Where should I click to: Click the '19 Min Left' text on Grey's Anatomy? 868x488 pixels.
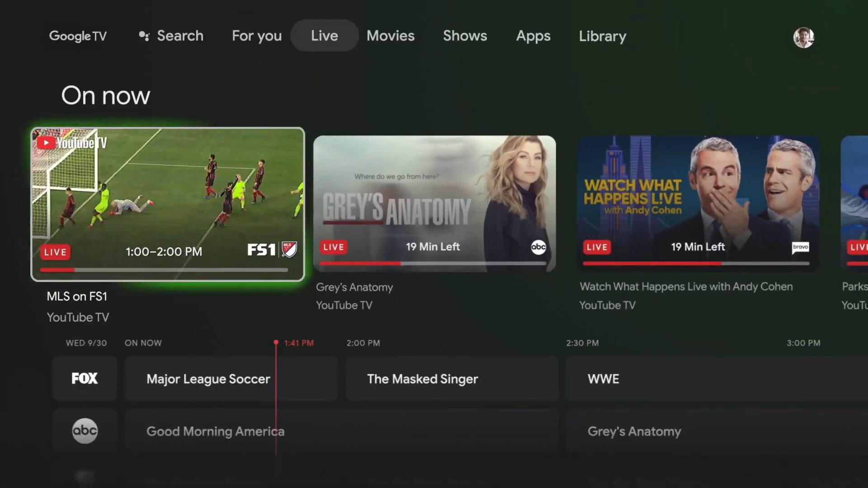[x=433, y=247]
